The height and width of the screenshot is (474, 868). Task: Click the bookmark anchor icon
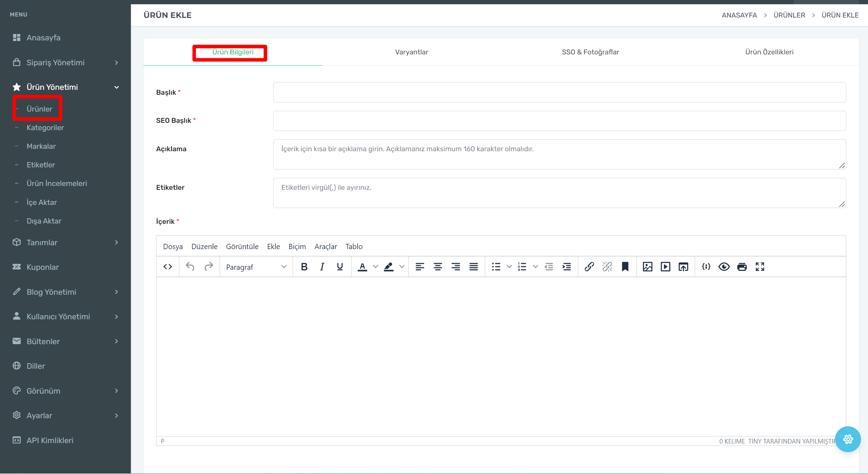(x=625, y=267)
